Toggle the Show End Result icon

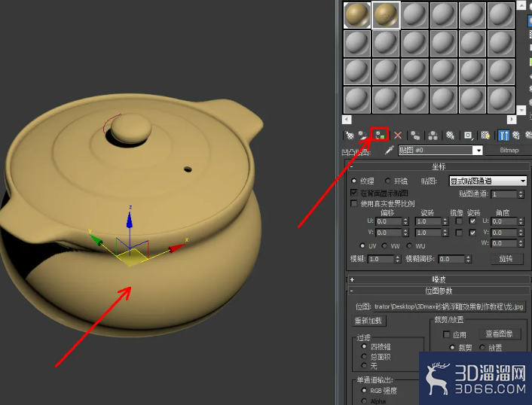tap(503, 136)
